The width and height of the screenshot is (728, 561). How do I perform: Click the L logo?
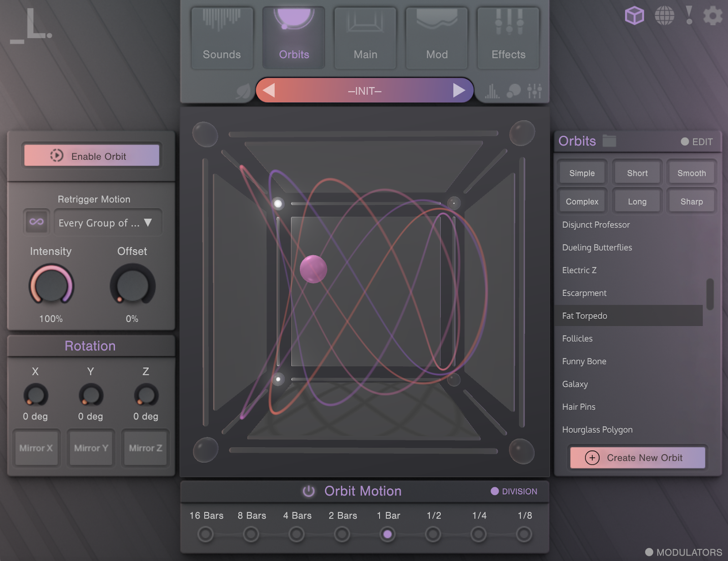(31, 26)
